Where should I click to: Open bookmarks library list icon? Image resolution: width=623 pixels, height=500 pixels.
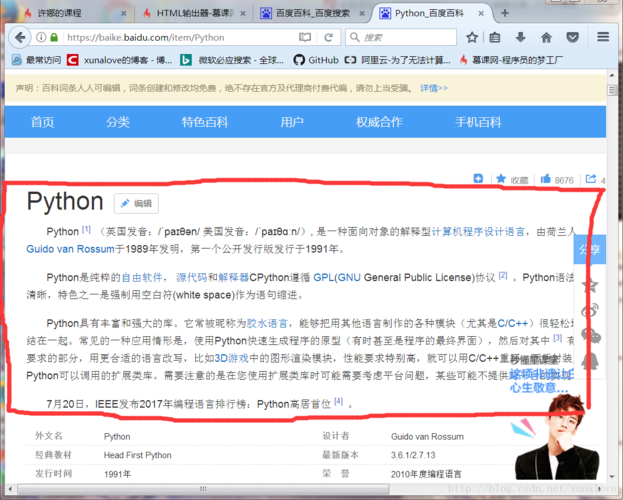coord(495,37)
